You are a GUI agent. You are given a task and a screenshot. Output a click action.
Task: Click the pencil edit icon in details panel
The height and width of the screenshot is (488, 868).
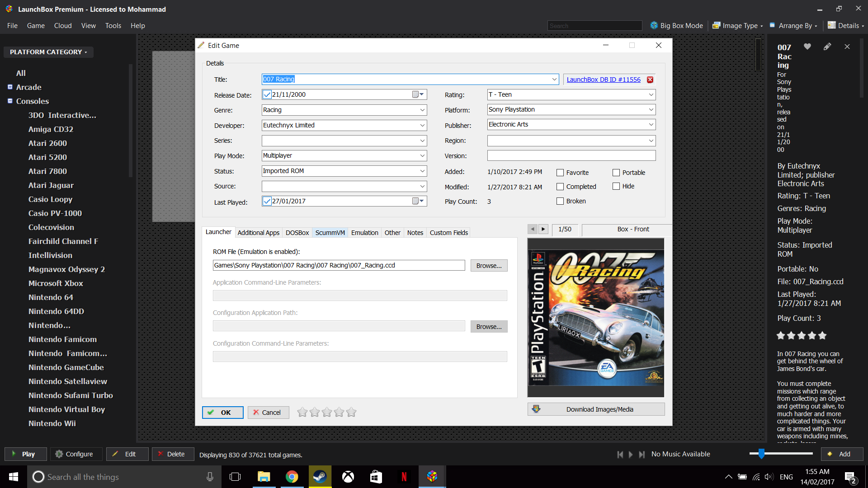click(827, 47)
